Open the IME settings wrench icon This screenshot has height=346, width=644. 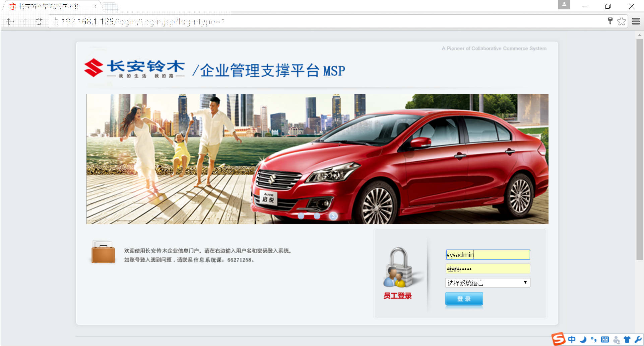pyautogui.click(x=638, y=340)
